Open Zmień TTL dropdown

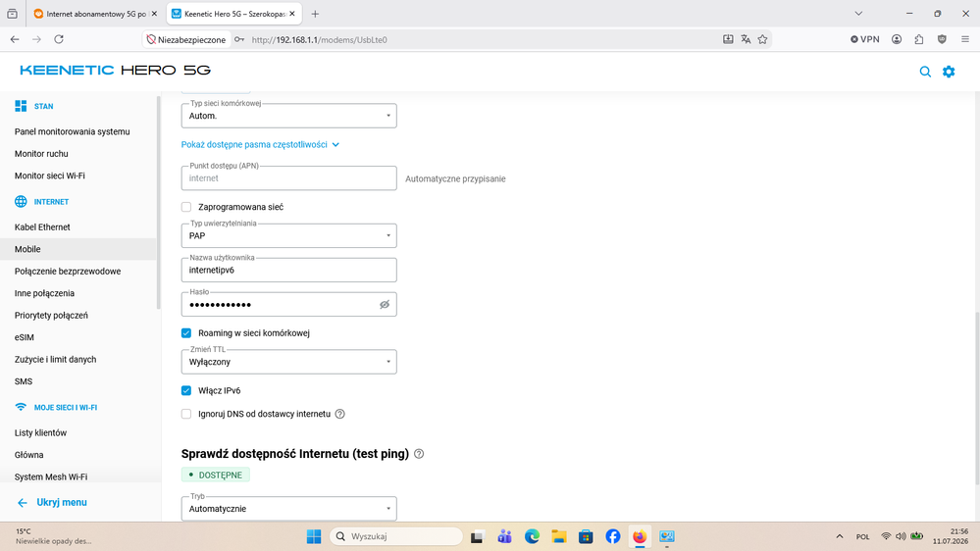[x=288, y=362]
